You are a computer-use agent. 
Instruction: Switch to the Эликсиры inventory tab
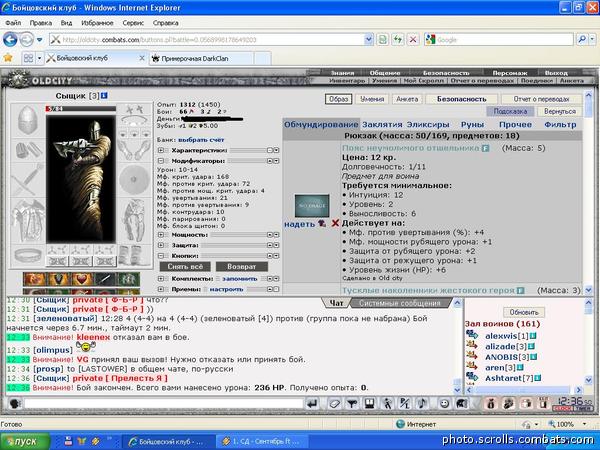428,124
